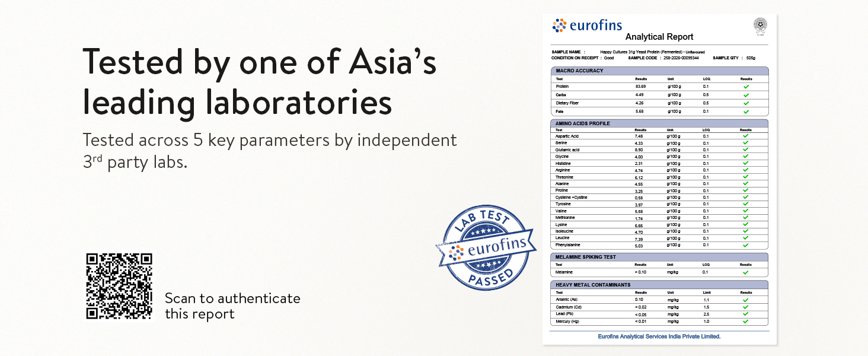This screenshot has height=356, width=868.
Task: Click the Glutamic acid result "8.90"
Action: (639, 150)
